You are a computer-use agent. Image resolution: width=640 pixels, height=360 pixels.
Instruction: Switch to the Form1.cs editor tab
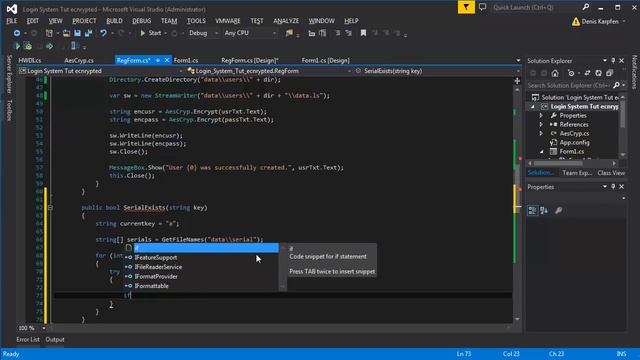pos(186,60)
